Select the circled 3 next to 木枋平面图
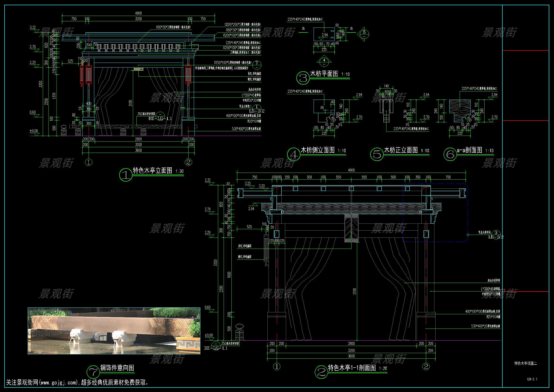This screenshot has height=392, width=554. coord(303,78)
